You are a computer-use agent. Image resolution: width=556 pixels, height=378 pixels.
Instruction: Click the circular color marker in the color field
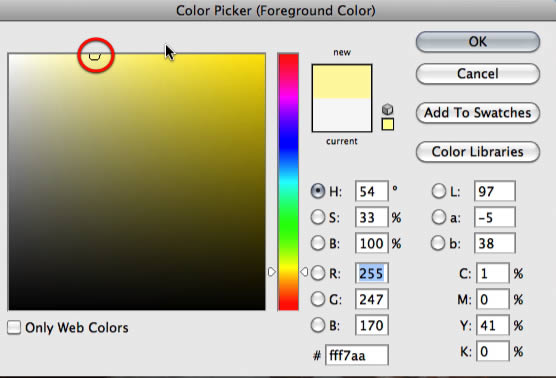[95, 55]
